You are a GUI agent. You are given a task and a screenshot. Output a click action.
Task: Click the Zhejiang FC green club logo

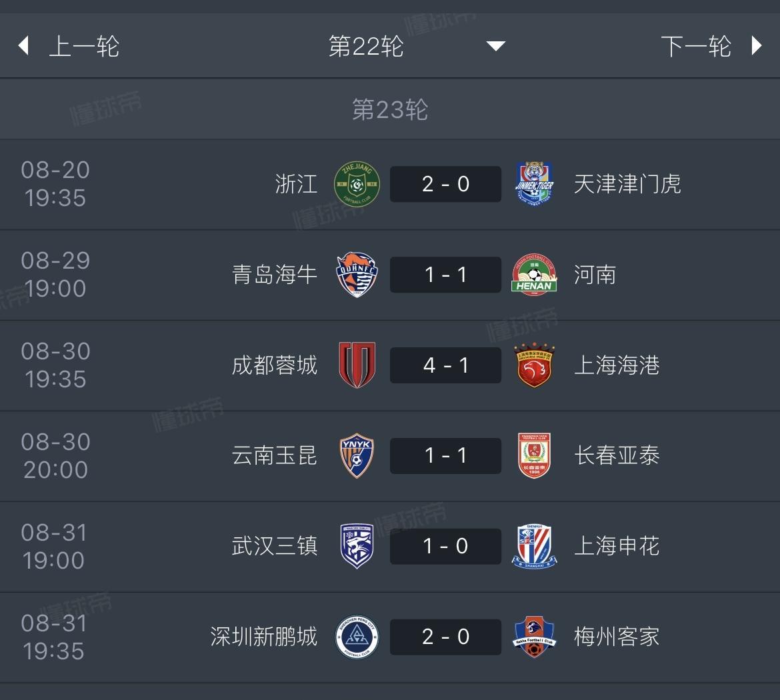[x=357, y=184]
